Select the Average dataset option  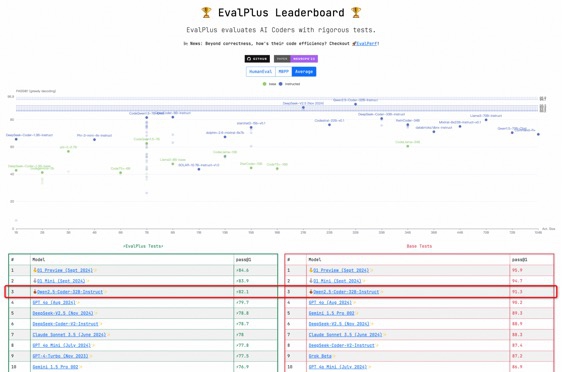[x=304, y=72]
